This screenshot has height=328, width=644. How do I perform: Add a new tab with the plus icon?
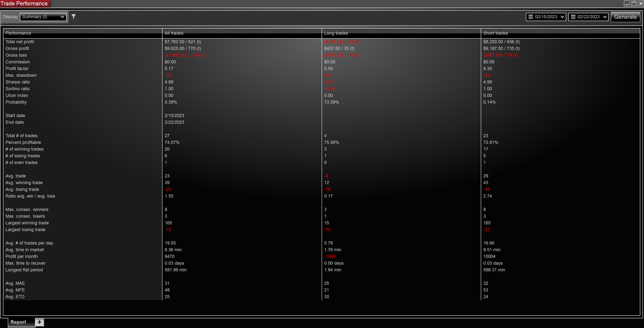pos(40,322)
